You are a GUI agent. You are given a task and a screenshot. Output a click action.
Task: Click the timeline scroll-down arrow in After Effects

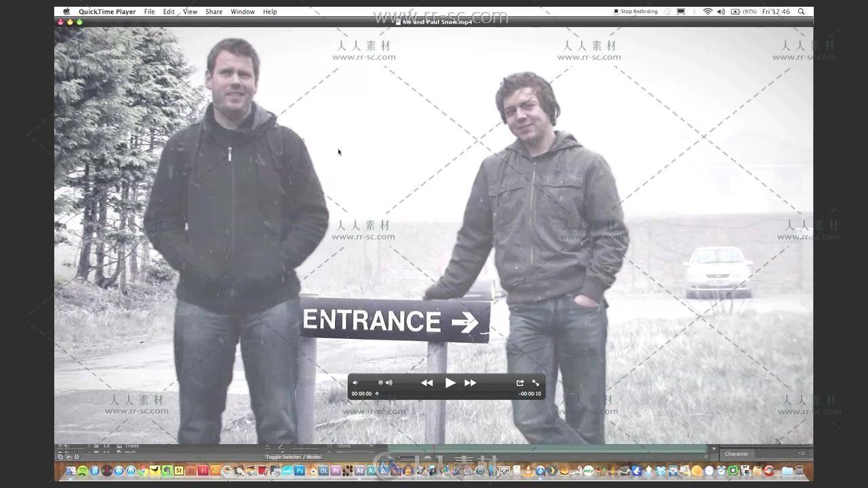point(713,449)
